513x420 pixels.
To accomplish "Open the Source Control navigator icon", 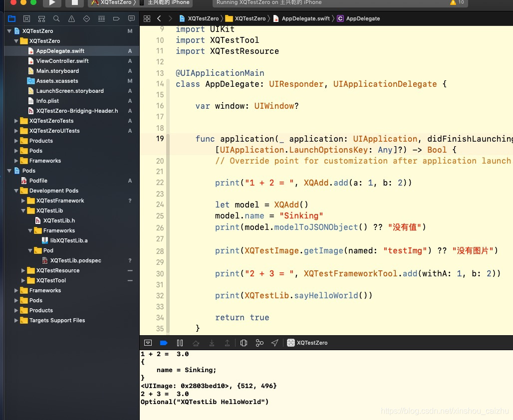I will 27,18.
